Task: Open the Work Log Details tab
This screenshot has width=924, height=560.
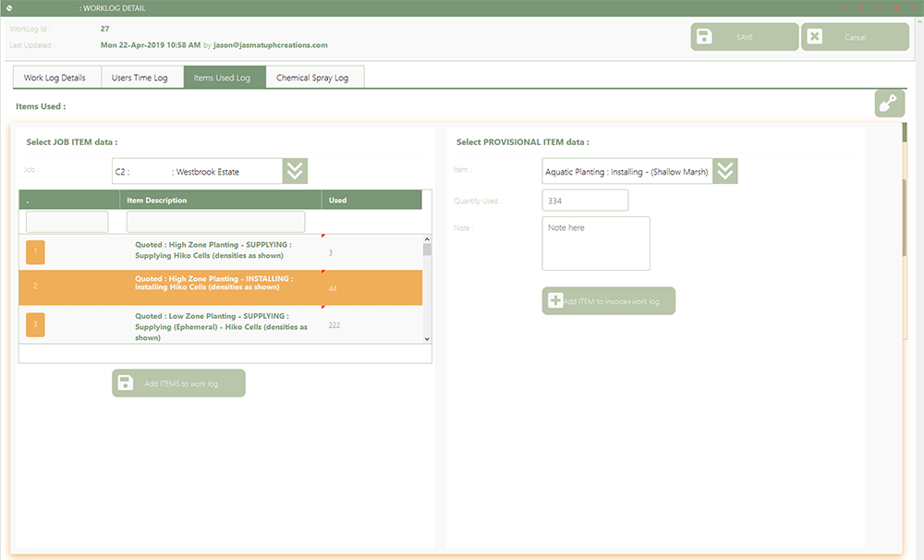Action: click(57, 78)
